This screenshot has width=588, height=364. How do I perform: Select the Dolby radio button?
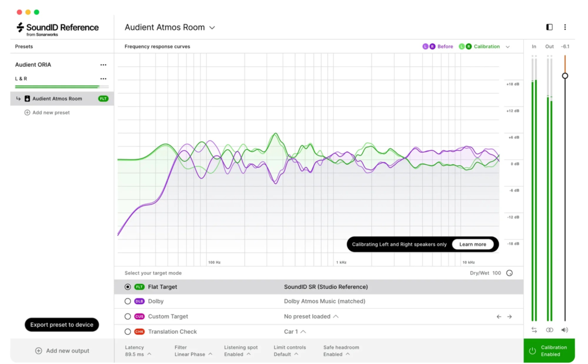(127, 301)
